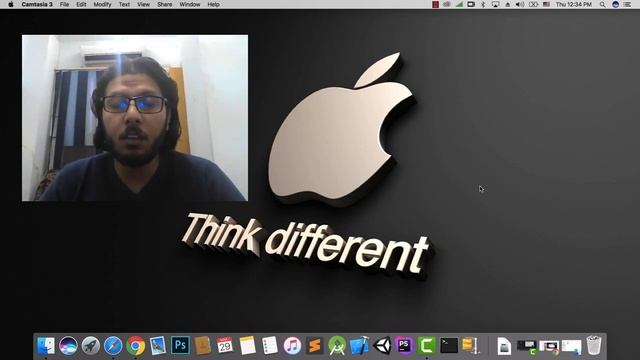Click the Bluetooth status icon
640x360 pixels.
[483, 4]
